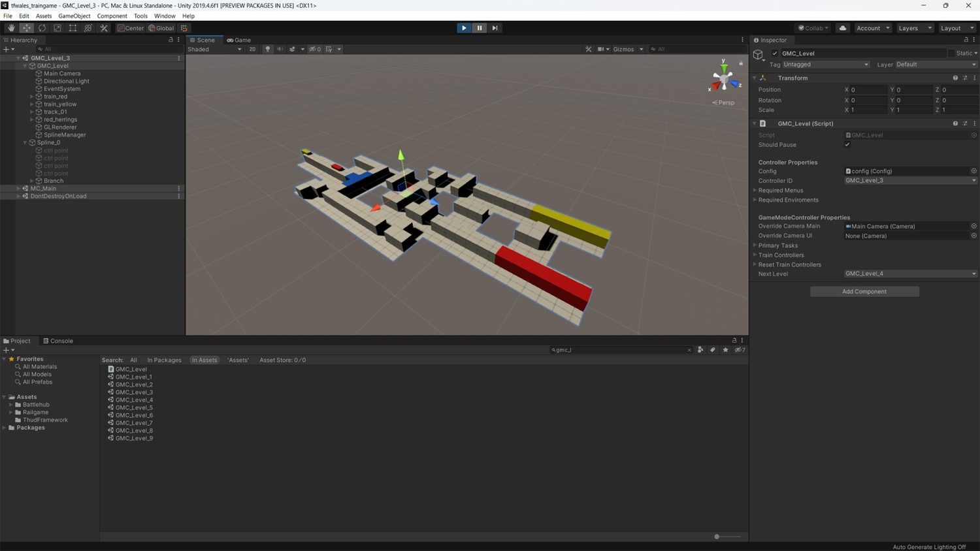The width and height of the screenshot is (980, 551).
Task: Open the Tag dropdown showing Untagged
Action: pos(826,65)
